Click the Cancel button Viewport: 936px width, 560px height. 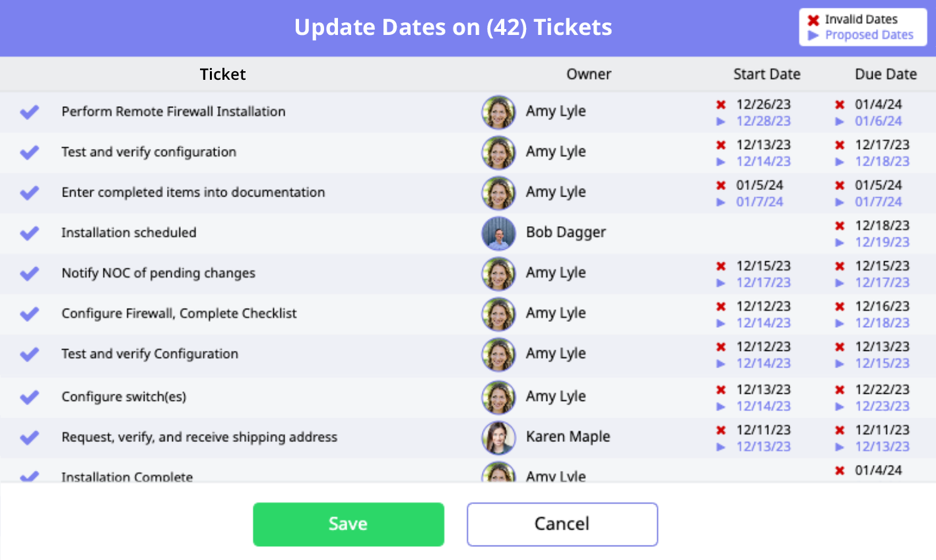(562, 524)
